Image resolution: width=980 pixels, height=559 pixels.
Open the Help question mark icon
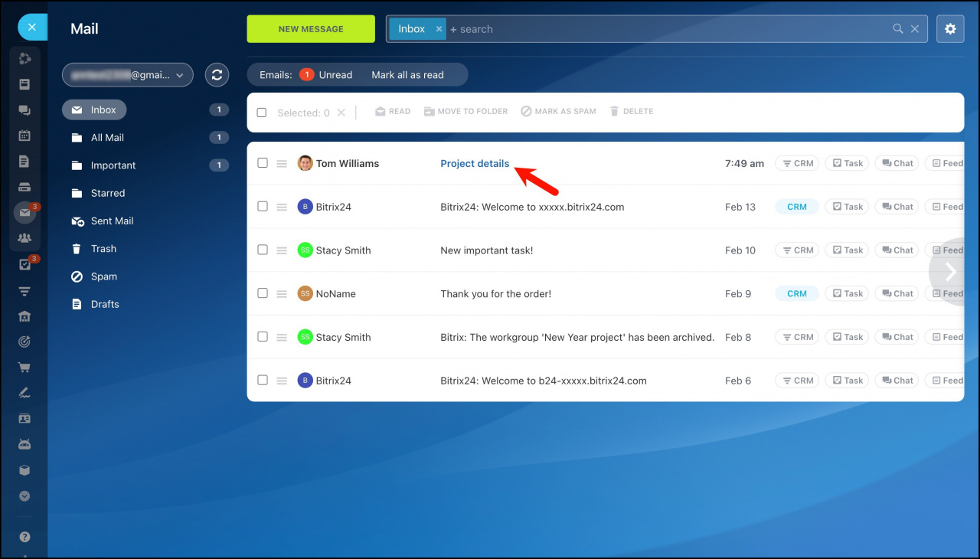tap(24, 538)
